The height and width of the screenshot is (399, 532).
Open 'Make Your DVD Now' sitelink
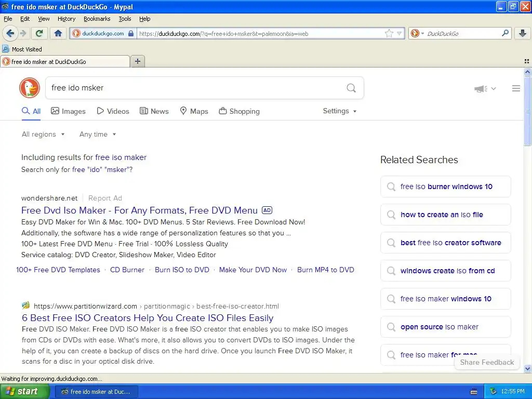tap(253, 270)
